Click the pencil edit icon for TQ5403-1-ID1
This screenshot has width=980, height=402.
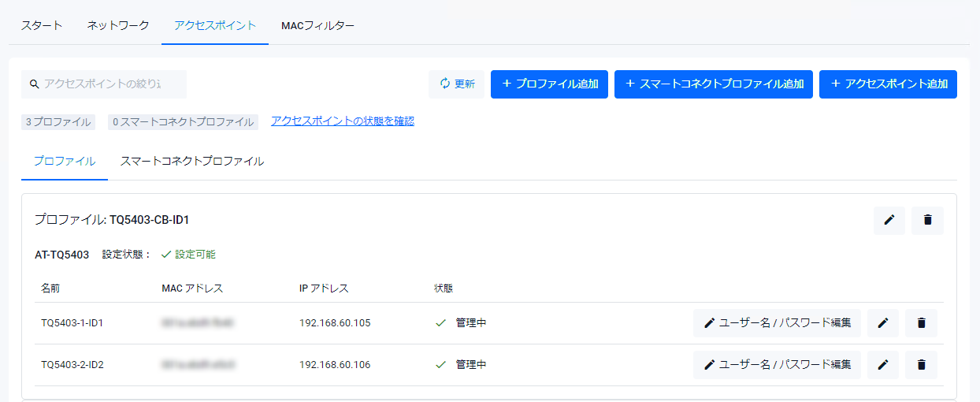(883, 323)
